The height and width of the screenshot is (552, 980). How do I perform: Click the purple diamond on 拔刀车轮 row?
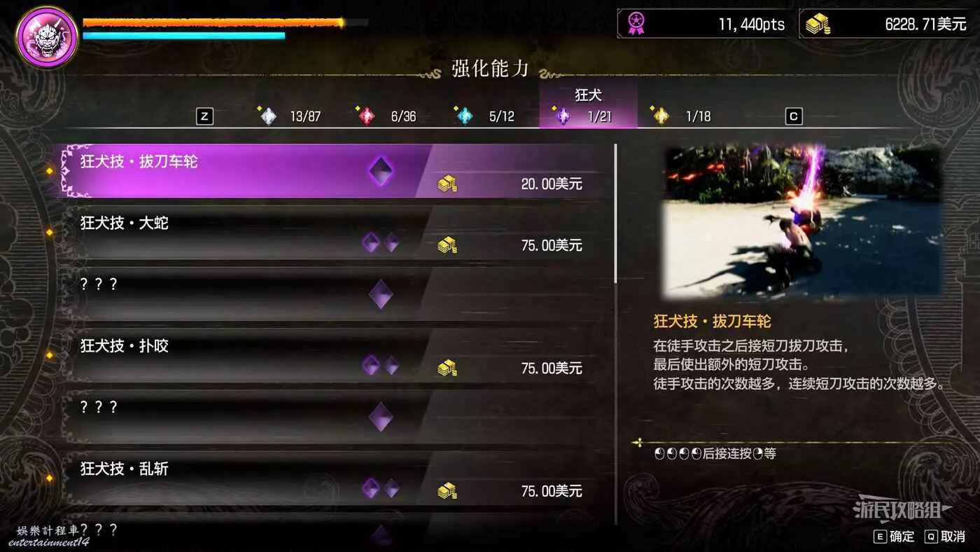pos(381,171)
